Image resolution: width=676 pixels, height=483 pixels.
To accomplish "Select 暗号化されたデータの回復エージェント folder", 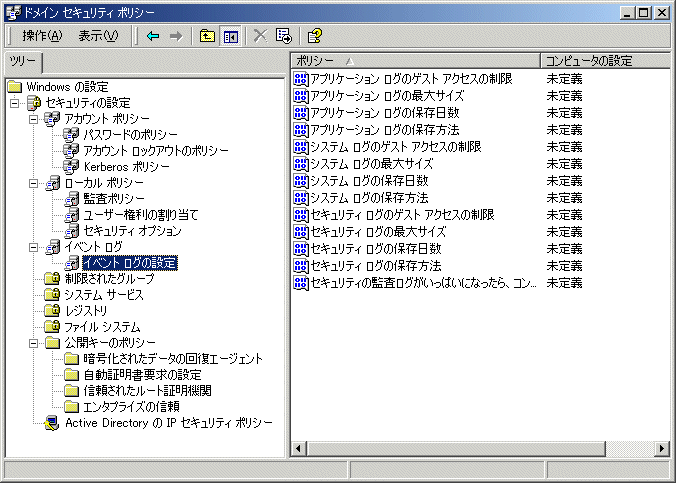I will (172, 359).
